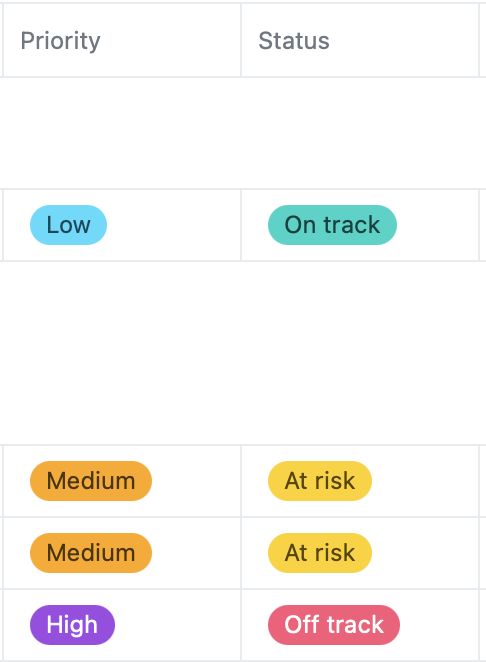Click empty space in the Medium cell above High
The width and height of the screenshot is (486, 662).
tap(196, 553)
